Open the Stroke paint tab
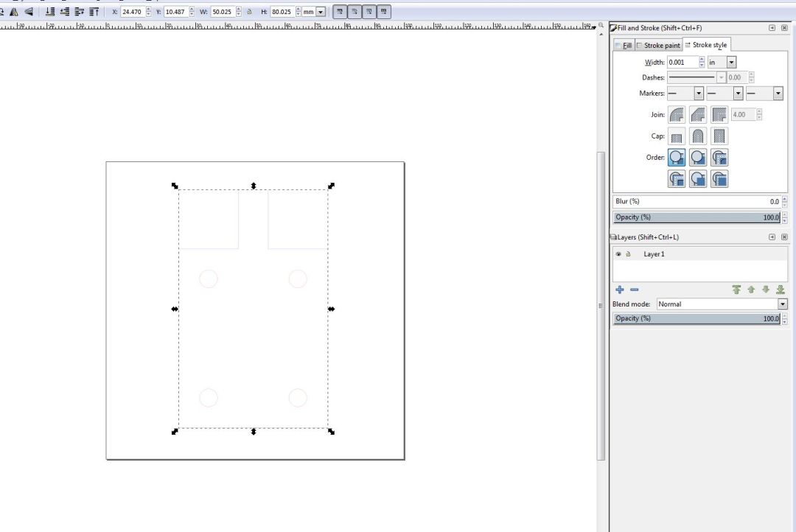The width and height of the screenshot is (796, 532). click(658, 46)
